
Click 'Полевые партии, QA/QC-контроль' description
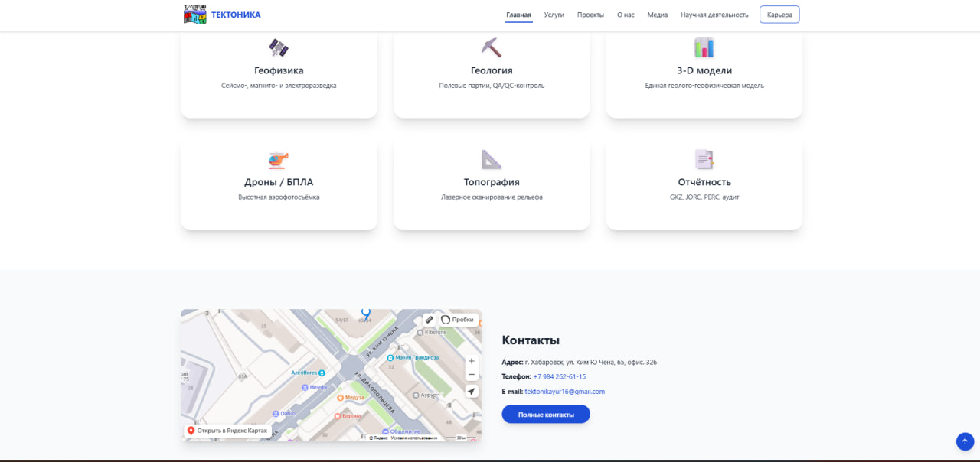click(492, 86)
